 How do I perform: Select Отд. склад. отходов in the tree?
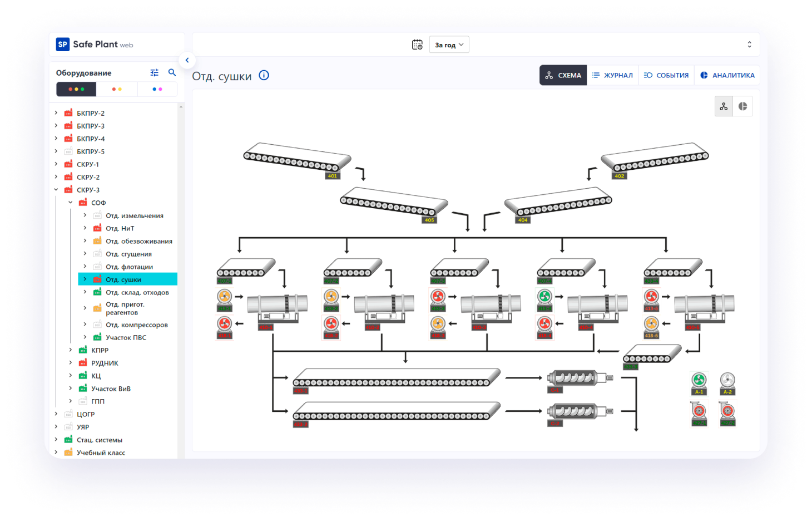[x=137, y=292]
